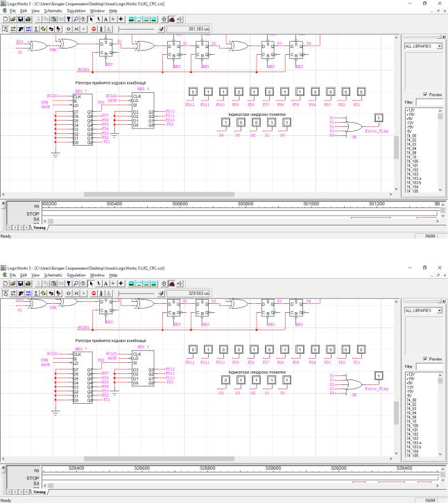This screenshot has height=503, width=448.
Task: Click New document icon in 301.383 us window
Action: pos(6,19)
